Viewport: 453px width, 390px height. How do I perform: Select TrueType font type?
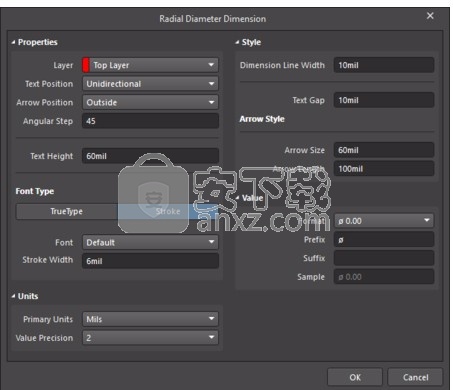[67, 211]
